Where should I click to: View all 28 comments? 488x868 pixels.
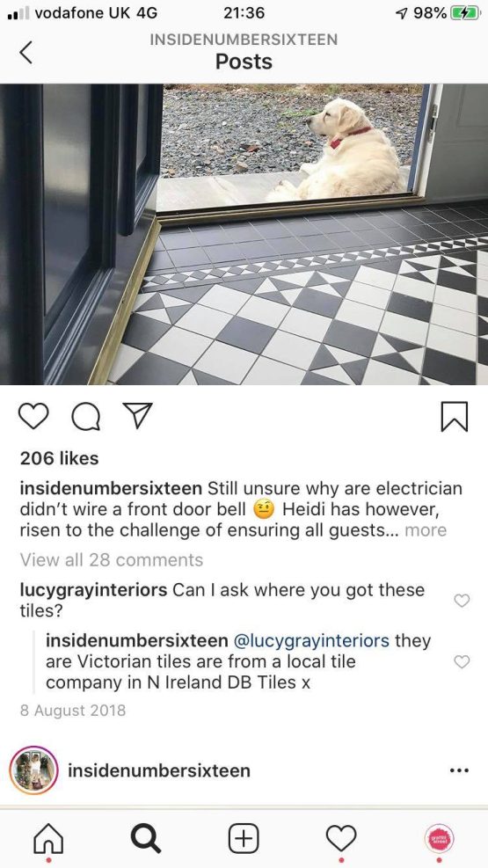tap(112, 560)
